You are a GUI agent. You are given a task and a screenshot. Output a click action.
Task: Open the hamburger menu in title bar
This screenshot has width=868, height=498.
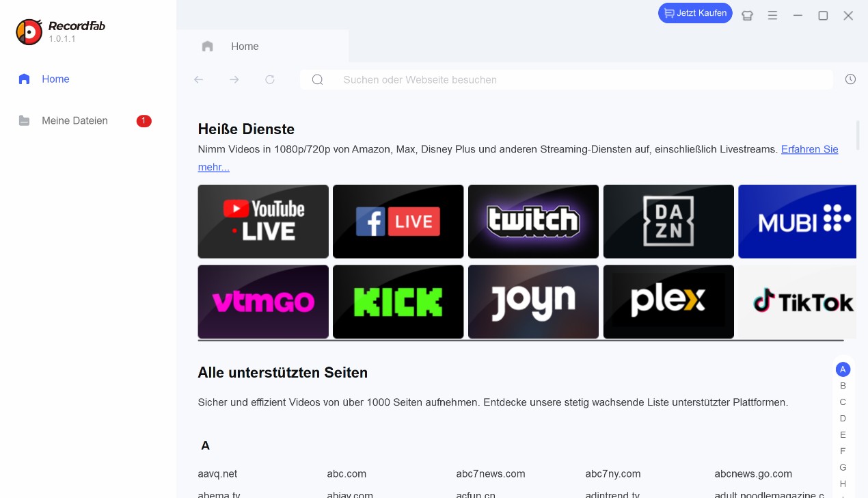click(x=772, y=16)
